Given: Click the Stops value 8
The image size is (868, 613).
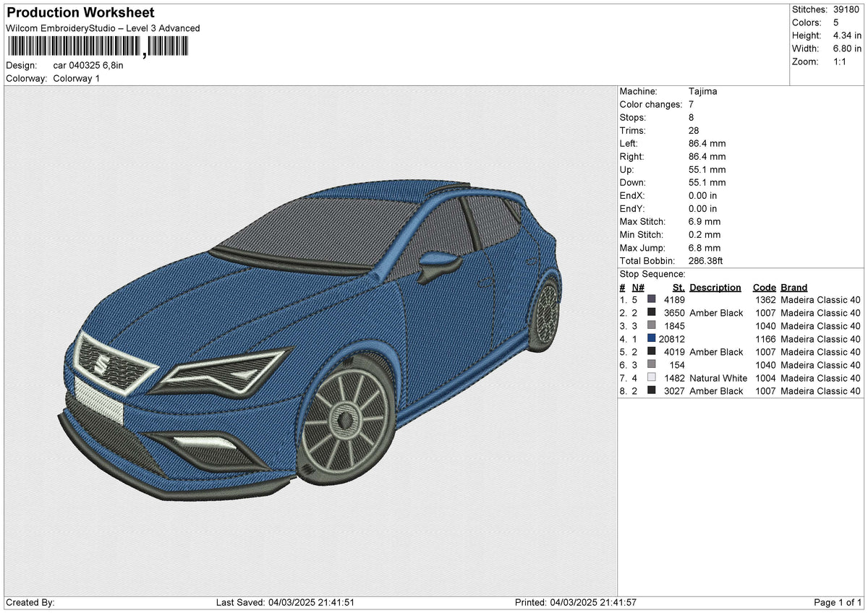Looking at the screenshot, I should [x=692, y=118].
